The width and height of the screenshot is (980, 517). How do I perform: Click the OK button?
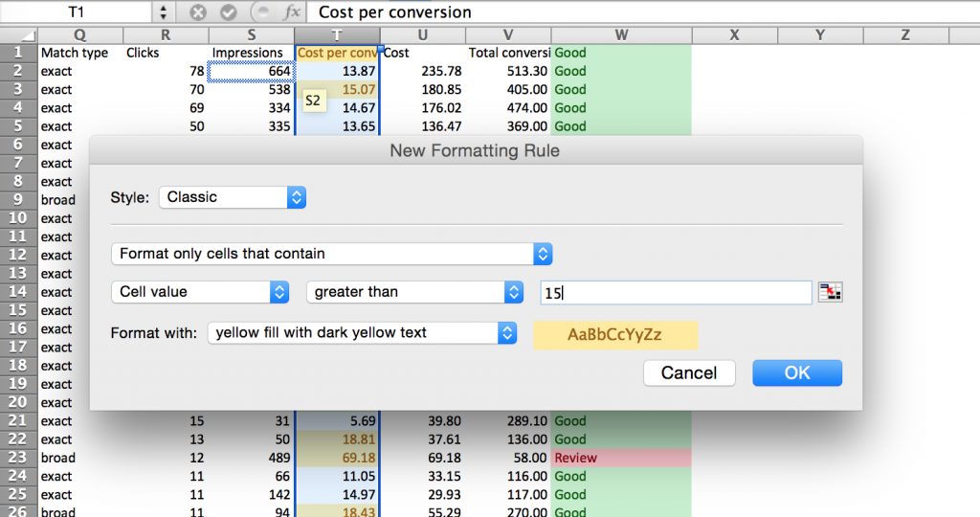[x=797, y=373]
